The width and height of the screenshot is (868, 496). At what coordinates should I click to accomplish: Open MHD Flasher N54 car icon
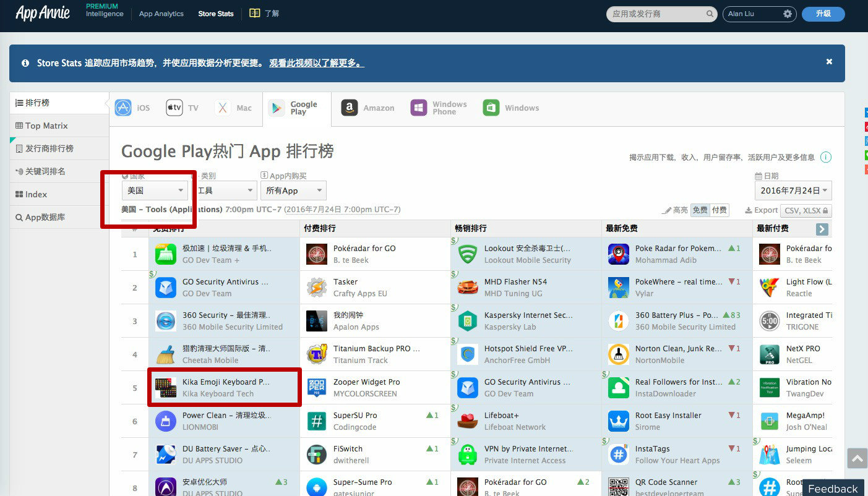468,288
